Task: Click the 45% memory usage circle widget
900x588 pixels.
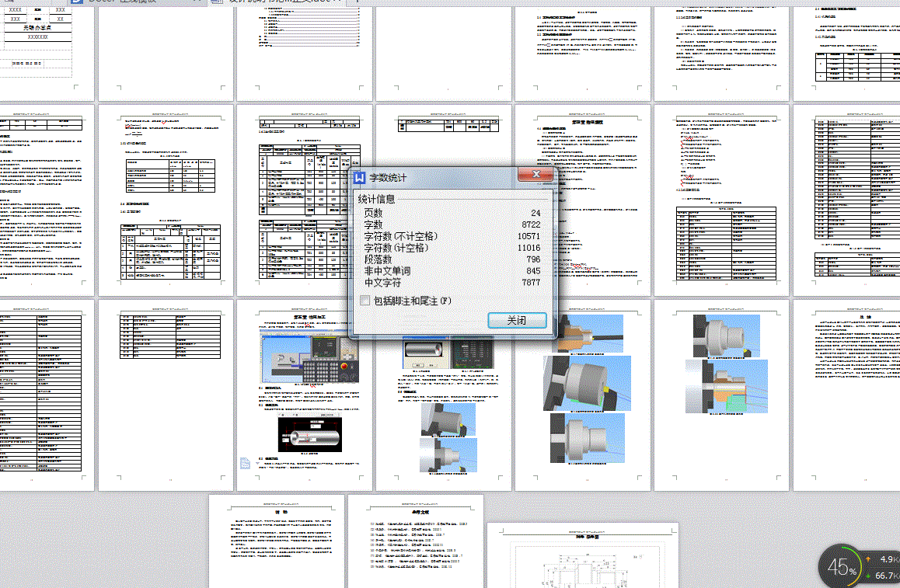Action: [x=840, y=567]
